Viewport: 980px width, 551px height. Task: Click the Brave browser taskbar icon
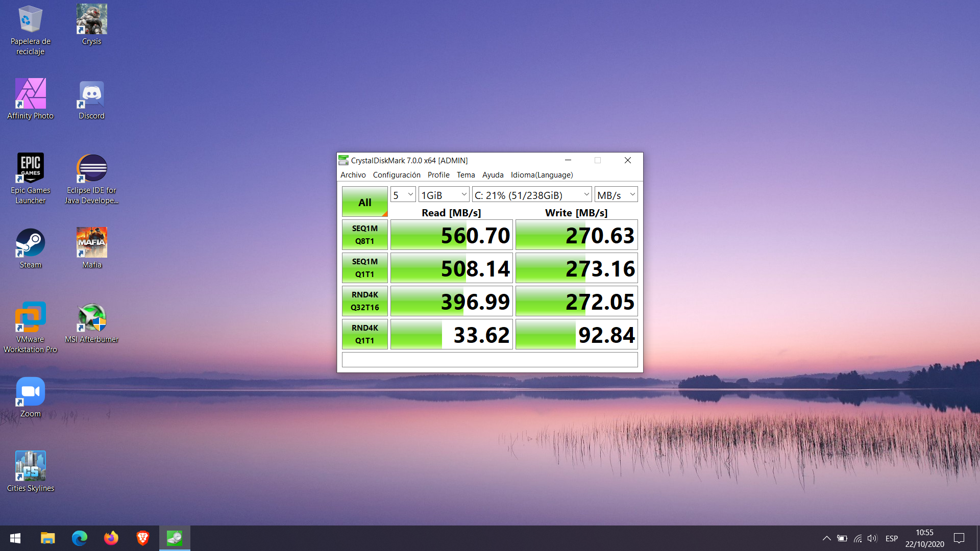143,538
